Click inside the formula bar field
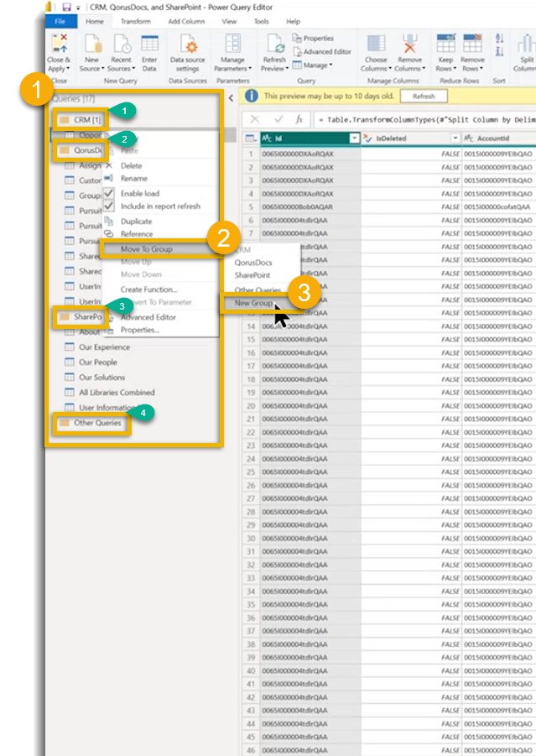536x756 pixels. pyautogui.click(x=419, y=120)
